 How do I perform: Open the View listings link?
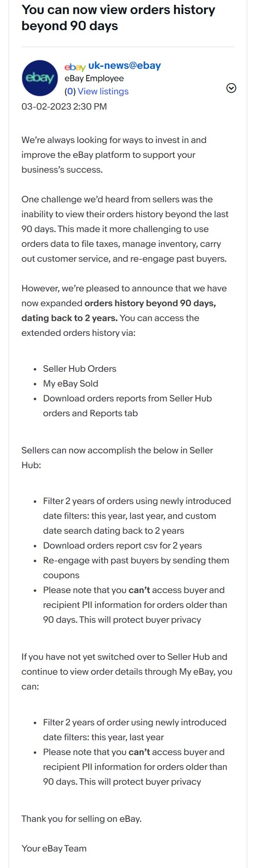point(103,91)
